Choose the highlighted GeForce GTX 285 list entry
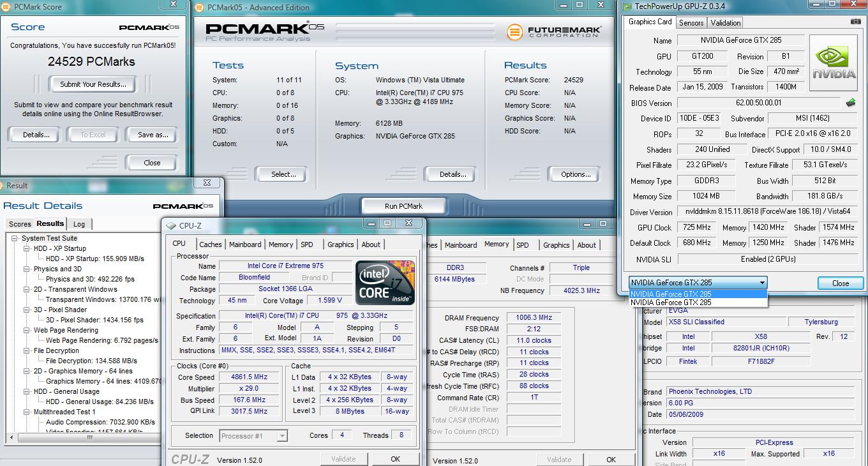 698,294
